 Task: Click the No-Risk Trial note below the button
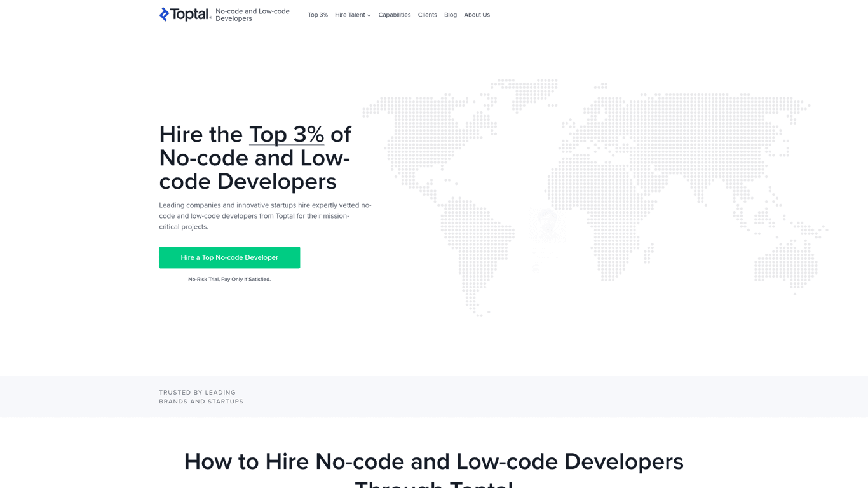(229, 280)
